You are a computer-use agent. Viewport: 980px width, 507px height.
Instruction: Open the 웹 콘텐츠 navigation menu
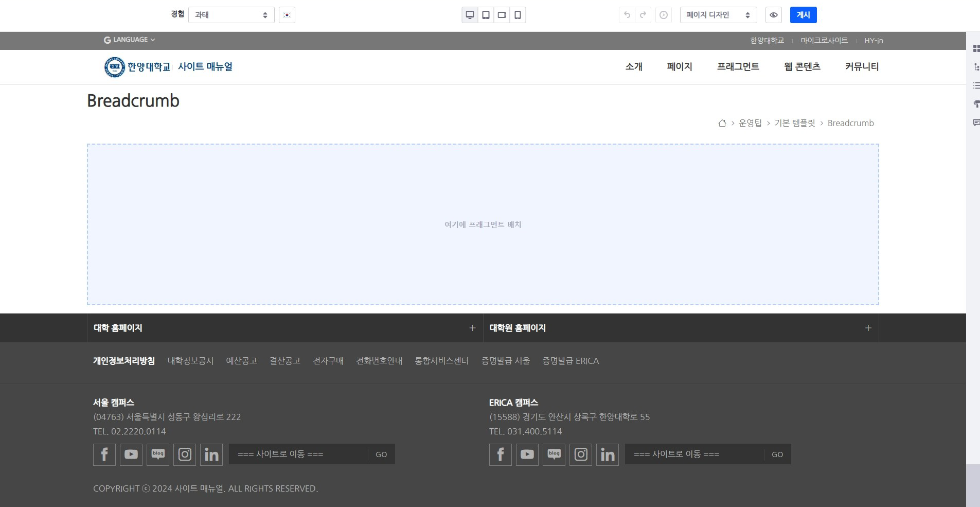pyautogui.click(x=801, y=66)
